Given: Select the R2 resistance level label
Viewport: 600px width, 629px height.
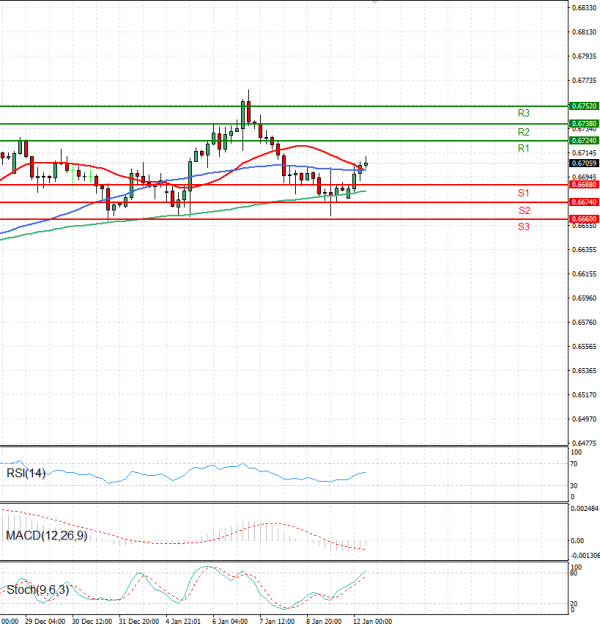Looking at the screenshot, I should (x=523, y=132).
